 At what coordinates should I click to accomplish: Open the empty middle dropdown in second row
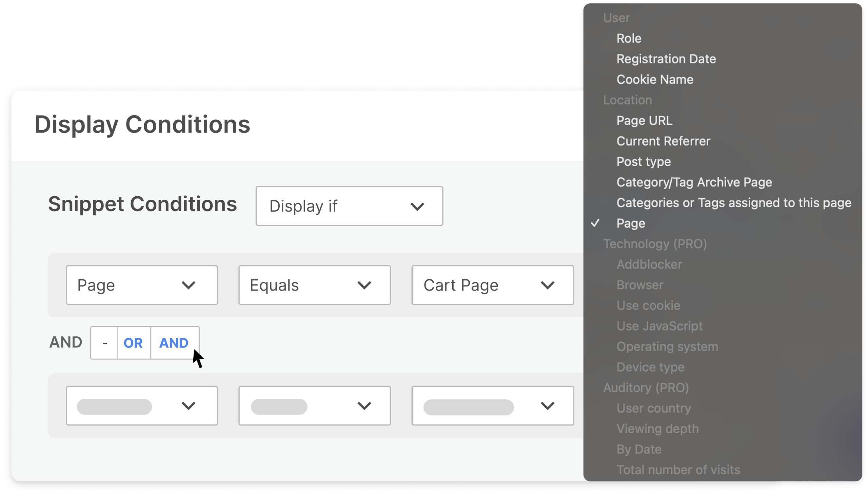pos(314,405)
